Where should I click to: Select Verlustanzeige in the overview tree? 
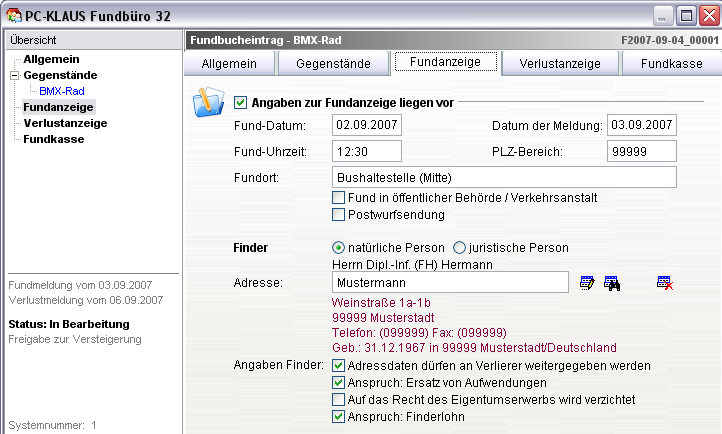(65, 123)
